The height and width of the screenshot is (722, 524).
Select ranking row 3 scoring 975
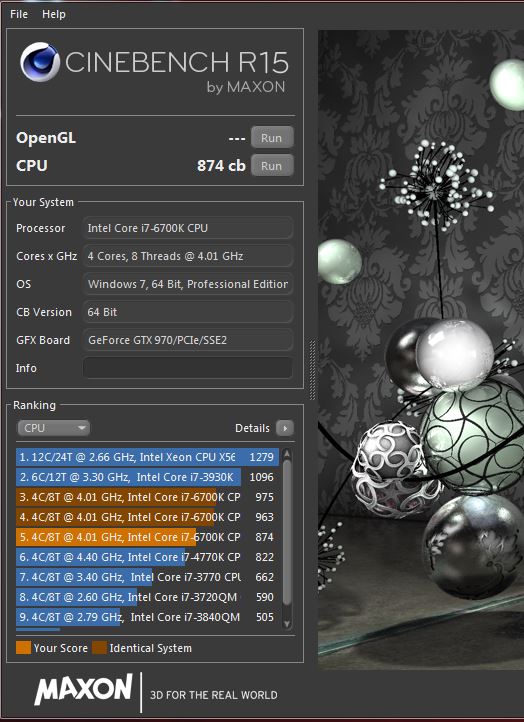click(x=148, y=497)
